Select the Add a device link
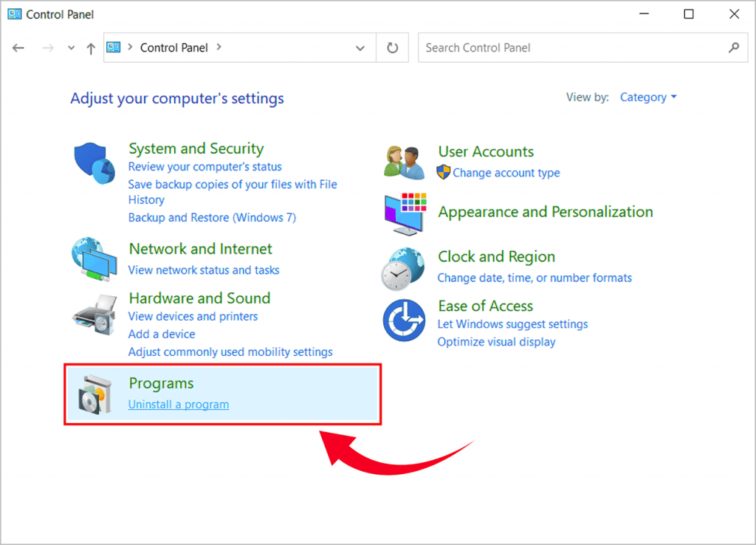Viewport: 756px width, 545px height. click(x=162, y=335)
